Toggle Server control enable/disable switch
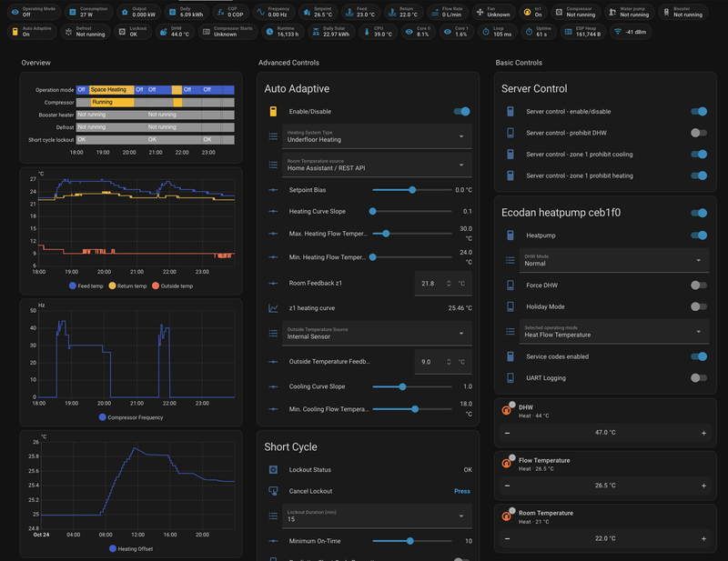728x561 pixels. point(699,111)
